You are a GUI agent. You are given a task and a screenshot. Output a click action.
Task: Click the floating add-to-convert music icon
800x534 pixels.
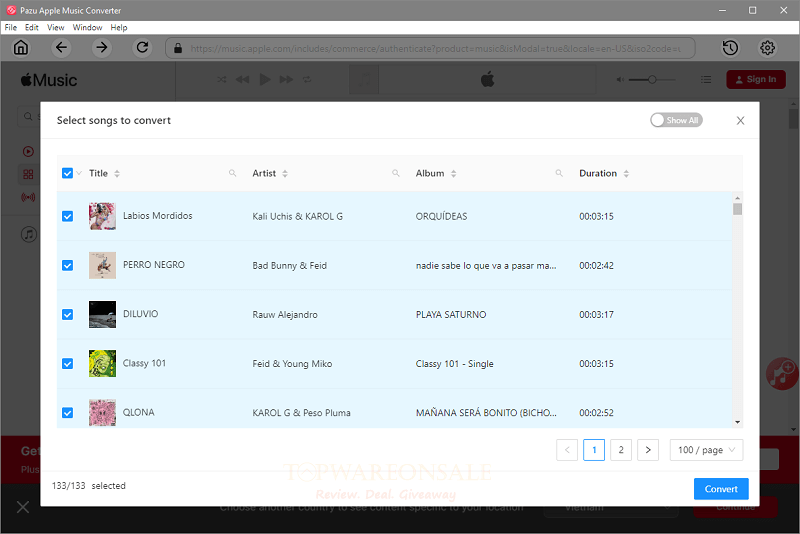click(x=782, y=373)
